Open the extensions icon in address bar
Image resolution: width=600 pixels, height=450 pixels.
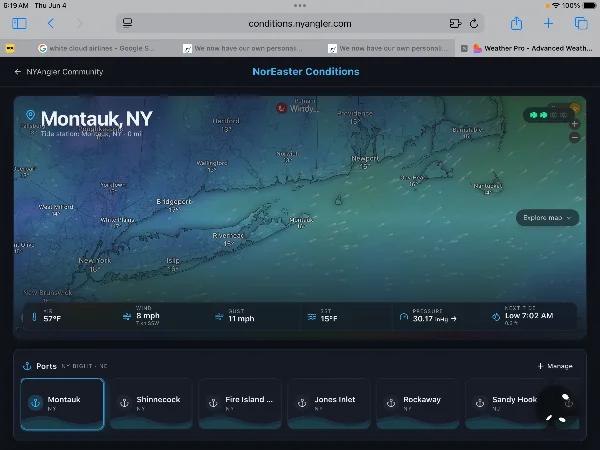tap(455, 24)
